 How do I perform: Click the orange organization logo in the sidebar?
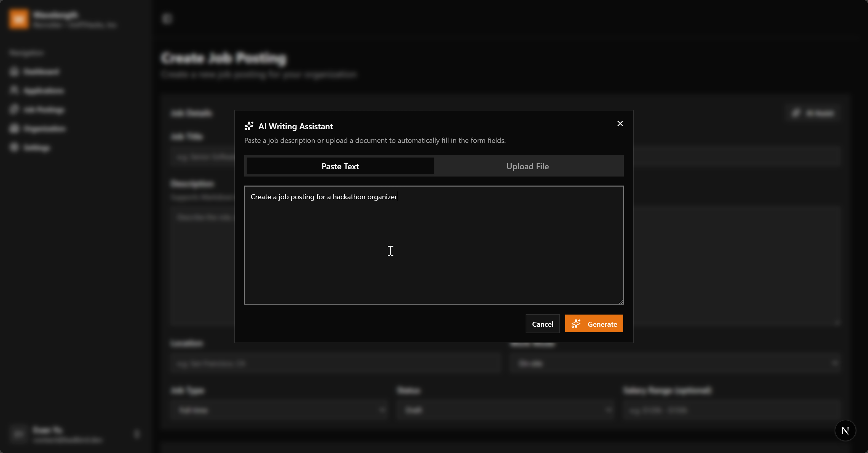tap(19, 19)
